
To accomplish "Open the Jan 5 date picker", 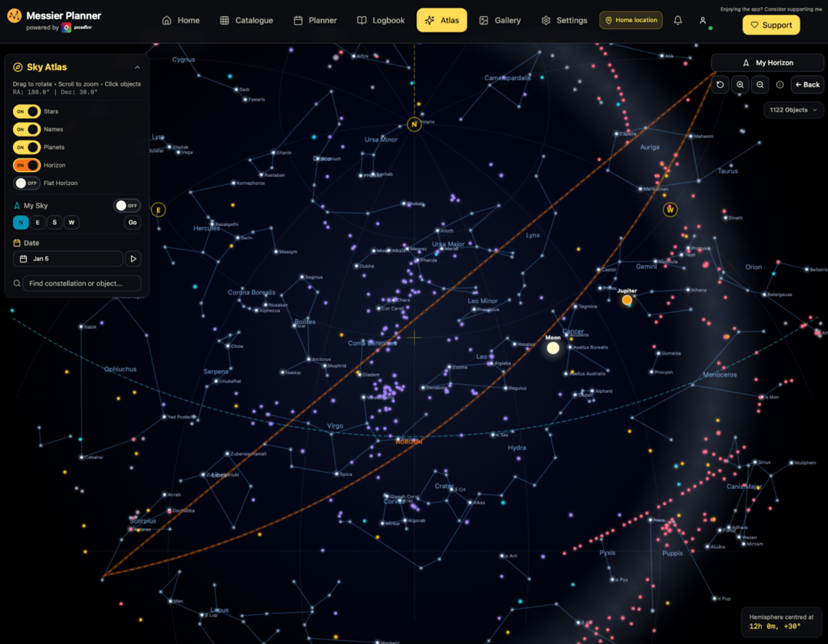I will 68,259.
